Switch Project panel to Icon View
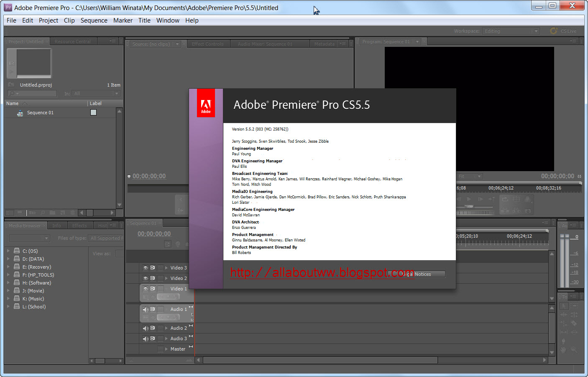Viewport: 588px width, 377px height. (20, 213)
